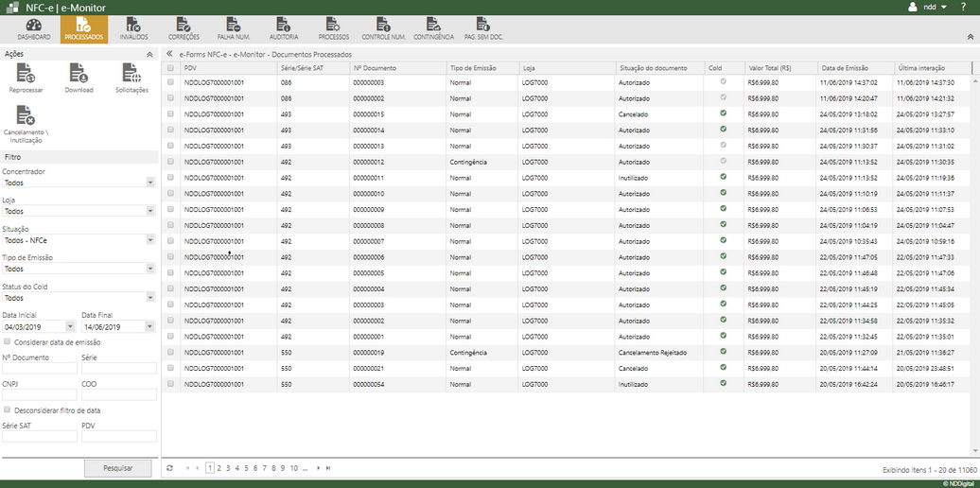Image resolution: width=980 pixels, height=488 pixels.
Task: Check Desconsiderar filtro de data
Action: click(8, 410)
